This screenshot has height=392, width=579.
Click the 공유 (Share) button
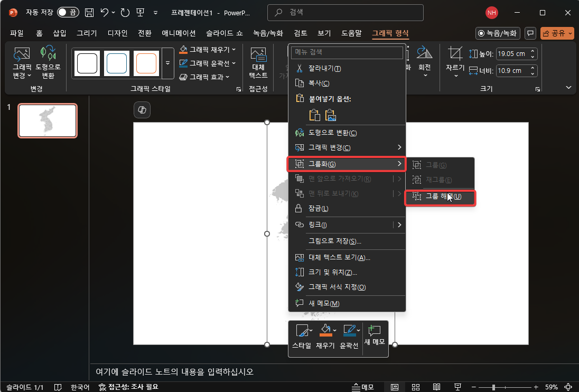click(x=558, y=32)
